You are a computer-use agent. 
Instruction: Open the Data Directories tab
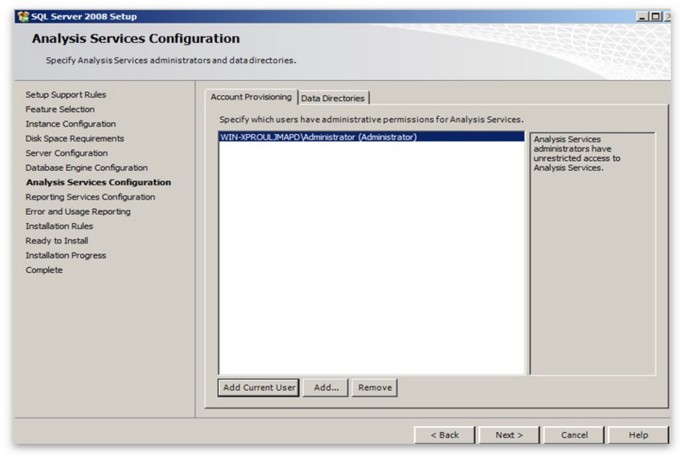pos(333,98)
